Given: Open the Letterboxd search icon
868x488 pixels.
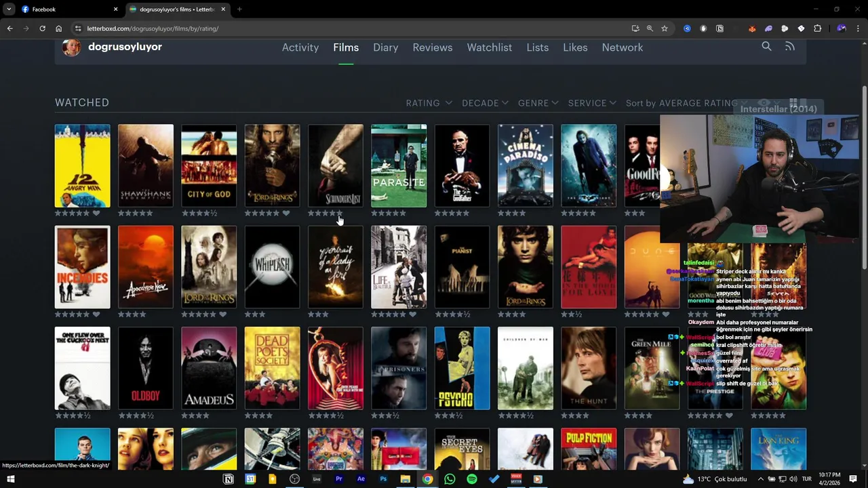Looking at the screenshot, I should click(766, 46).
